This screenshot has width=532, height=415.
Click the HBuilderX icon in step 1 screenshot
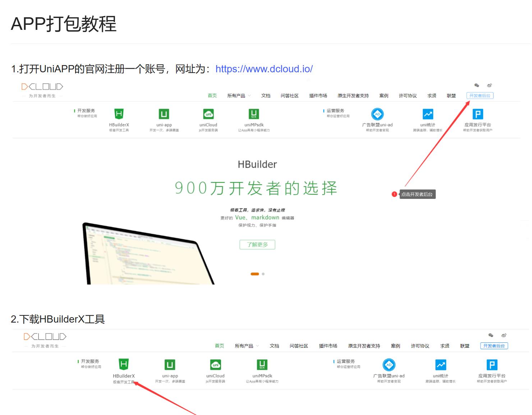(119, 114)
